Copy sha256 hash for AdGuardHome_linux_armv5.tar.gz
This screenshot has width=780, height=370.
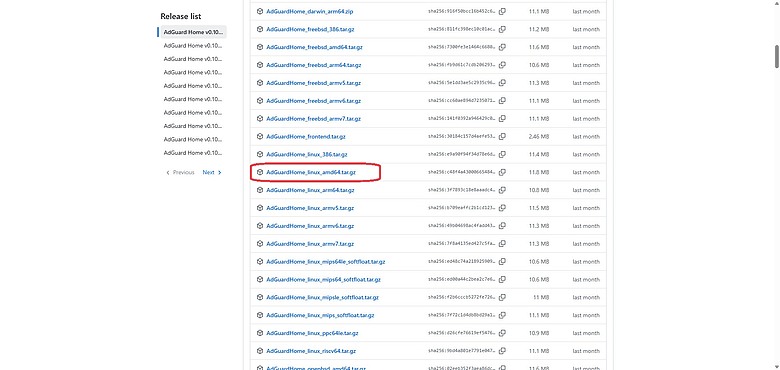coord(502,208)
